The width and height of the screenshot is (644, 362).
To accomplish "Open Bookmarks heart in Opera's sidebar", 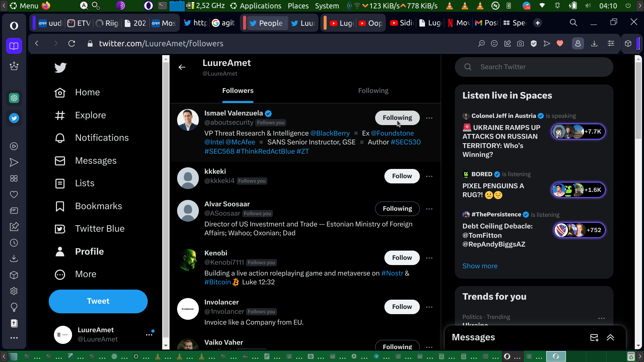I will pyautogui.click(x=14, y=195).
